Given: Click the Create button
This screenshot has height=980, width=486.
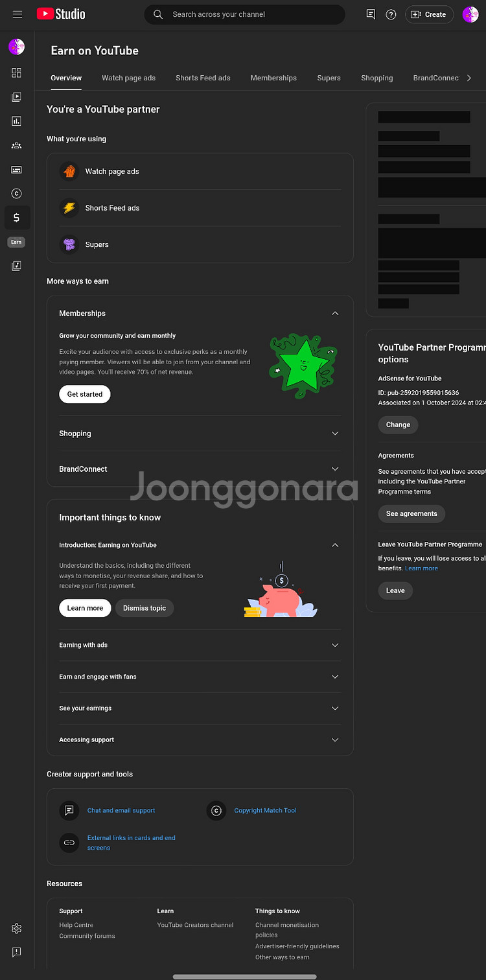Looking at the screenshot, I should (429, 14).
